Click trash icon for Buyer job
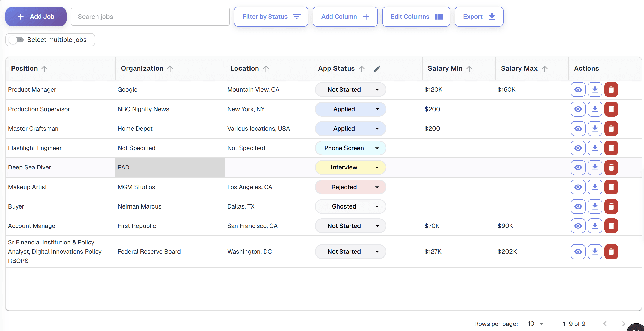This screenshot has height=331, width=644. coord(611,206)
